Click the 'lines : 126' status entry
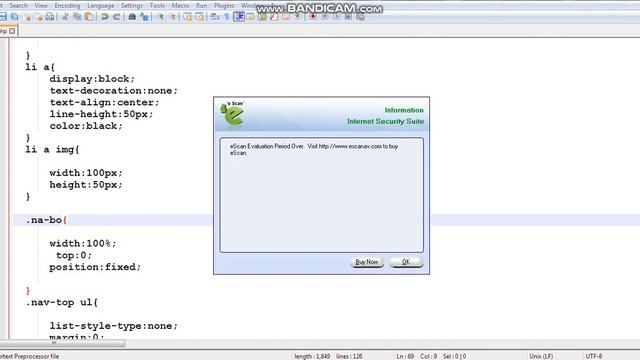This screenshot has width=640, height=360. [349, 356]
